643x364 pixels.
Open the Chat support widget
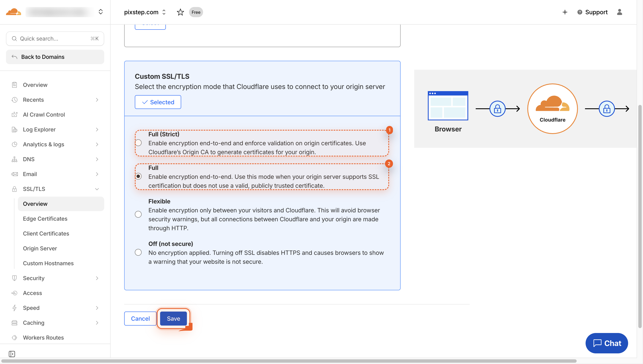click(606, 343)
